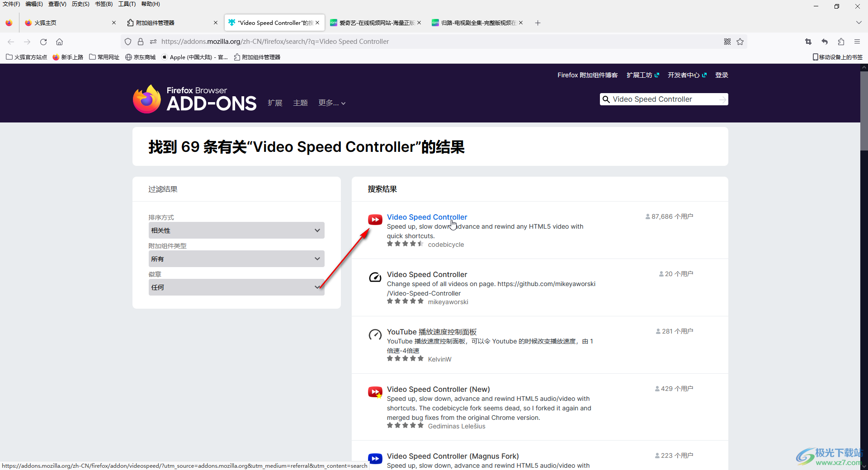
Task: Open the mikeyaworski Video Speed Controller result
Action: coord(427,274)
